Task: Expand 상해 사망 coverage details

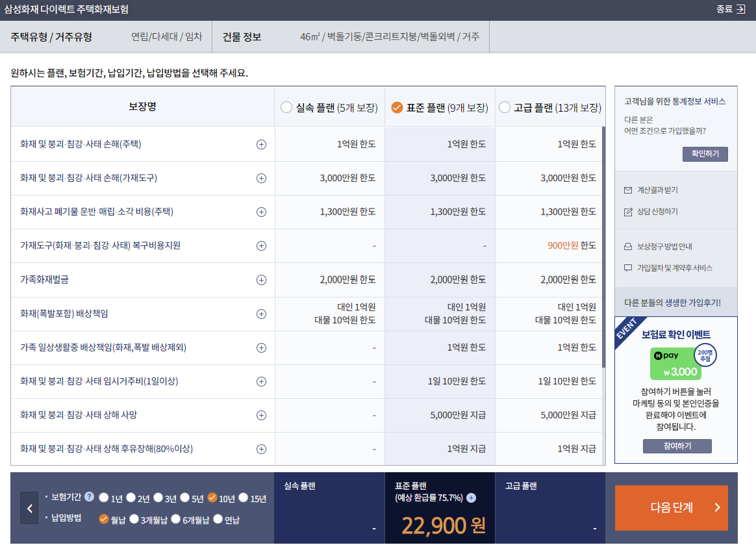Action: coord(261,415)
